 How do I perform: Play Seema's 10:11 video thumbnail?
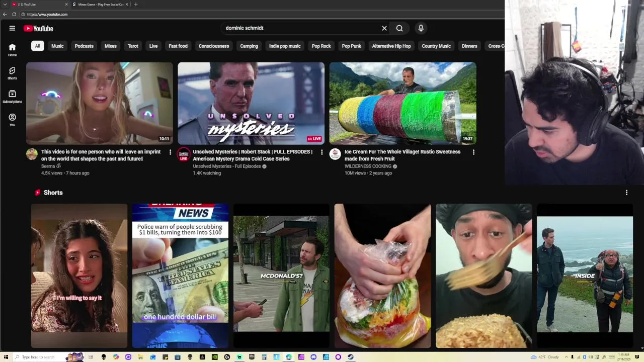pyautogui.click(x=99, y=103)
